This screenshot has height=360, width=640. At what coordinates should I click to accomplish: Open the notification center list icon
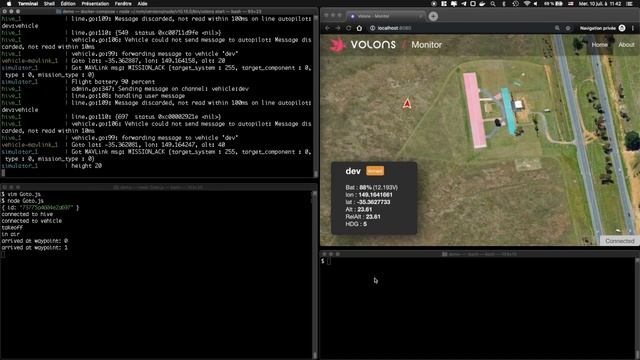coord(629,4)
